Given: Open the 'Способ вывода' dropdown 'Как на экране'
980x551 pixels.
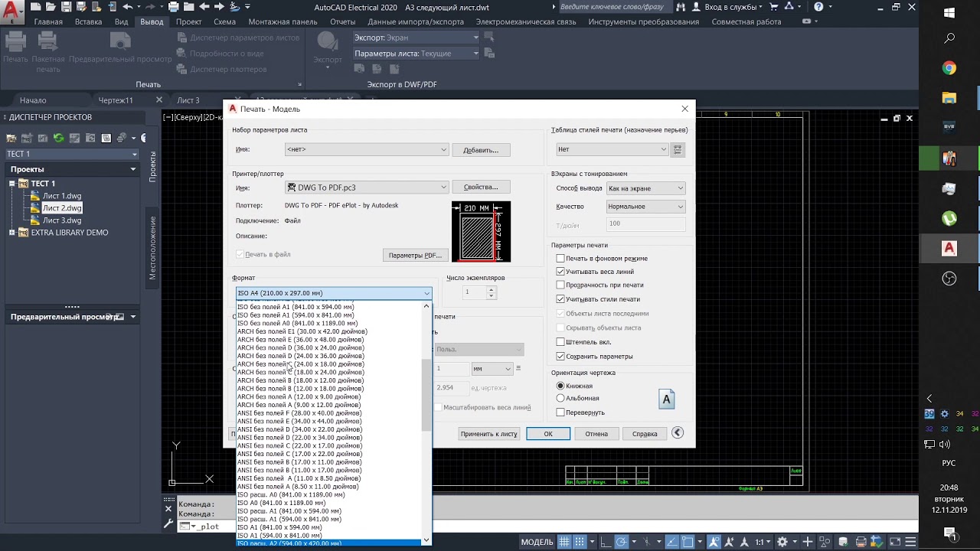Looking at the screenshot, I should click(x=645, y=188).
